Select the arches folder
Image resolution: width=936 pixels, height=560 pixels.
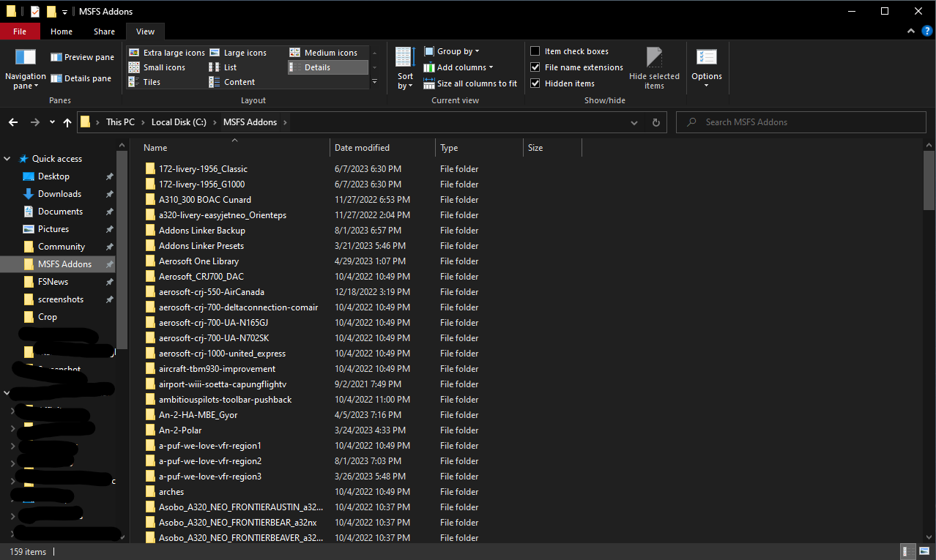[171, 492]
